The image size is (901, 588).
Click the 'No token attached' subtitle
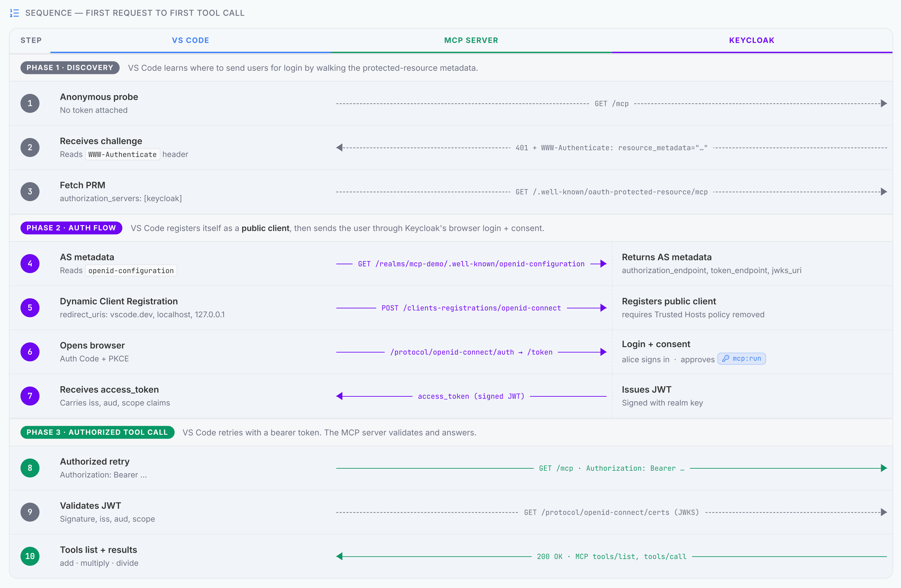94,110
